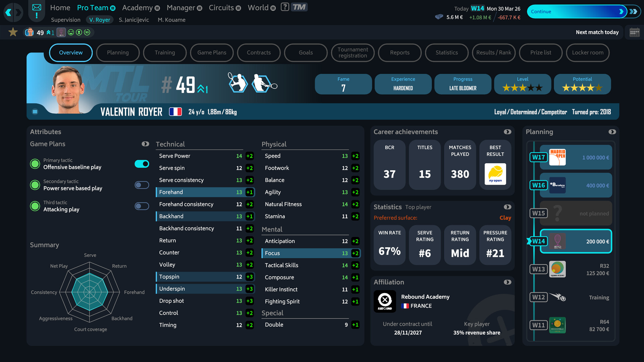The image size is (644, 362).
Task: Open player list menu icon beside portrait
Action: pyautogui.click(x=35, y=112)
